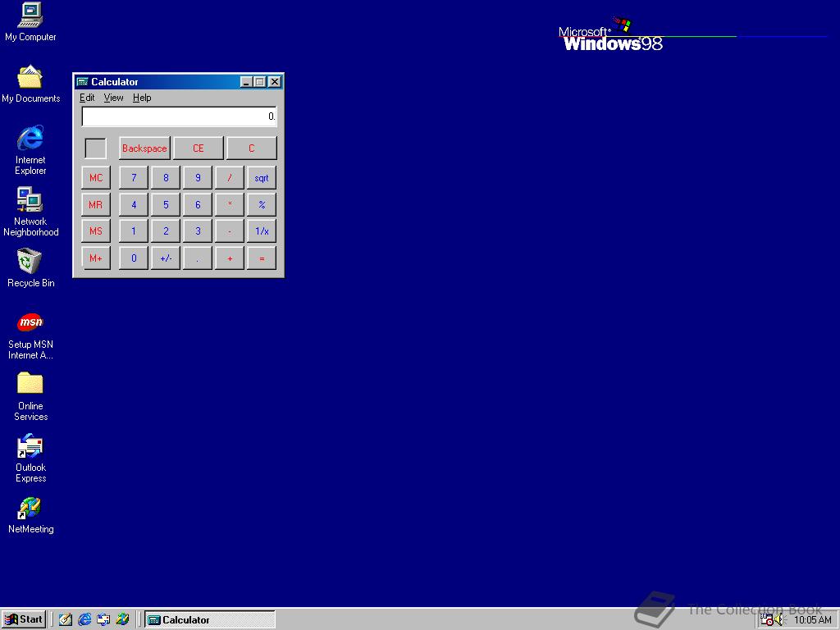
Task: Click the number 1 key
Action: coord(134,231)
